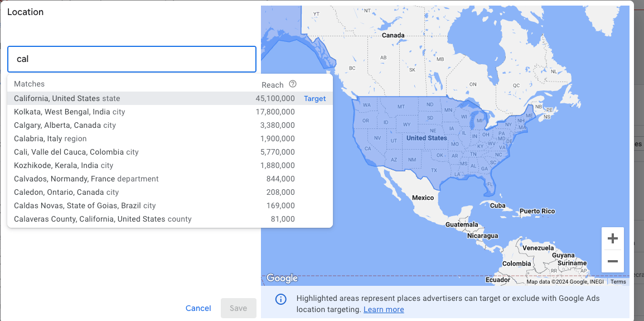The height and width of the screenshot is (321, 644).
Task: Click the Cuba label on the map
Action: tap(497, 205)
